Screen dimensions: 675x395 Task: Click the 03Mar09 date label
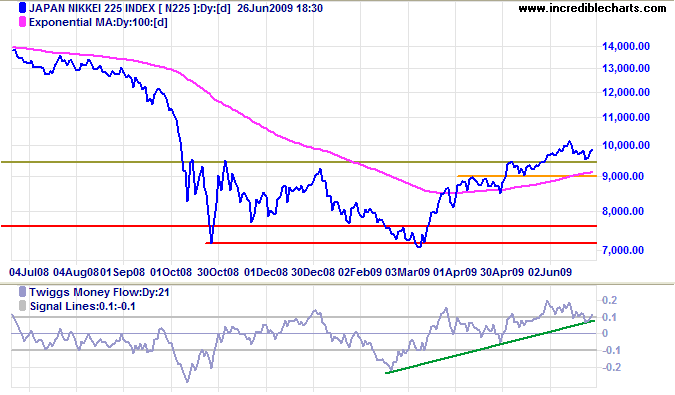click(x=407, y=272)
